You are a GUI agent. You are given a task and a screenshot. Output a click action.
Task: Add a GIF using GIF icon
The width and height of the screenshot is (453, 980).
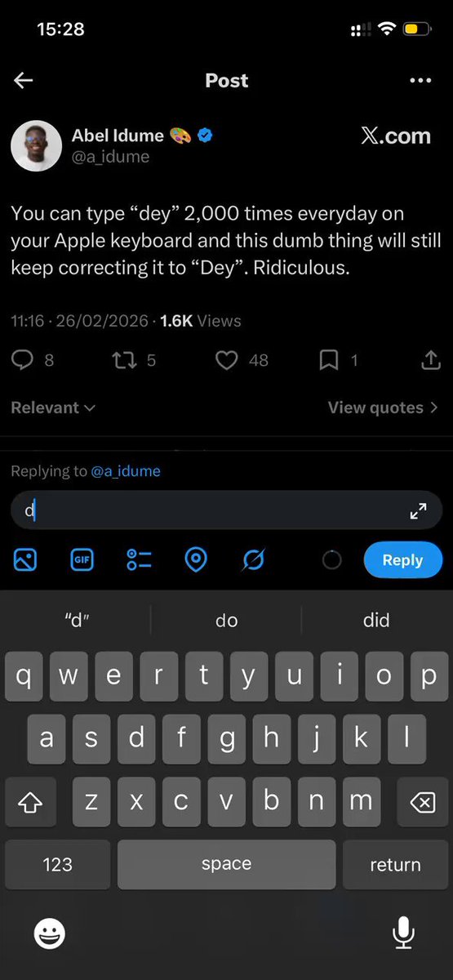(82, 560)
